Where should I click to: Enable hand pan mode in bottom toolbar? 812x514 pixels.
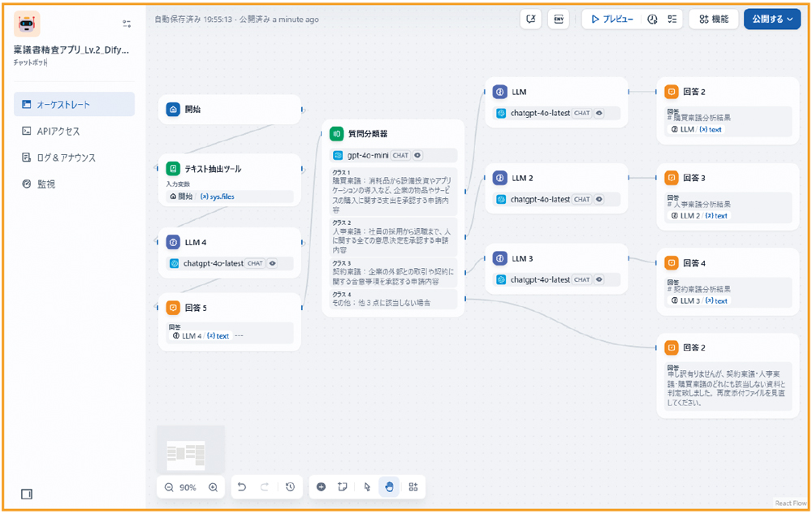(390, 486)
